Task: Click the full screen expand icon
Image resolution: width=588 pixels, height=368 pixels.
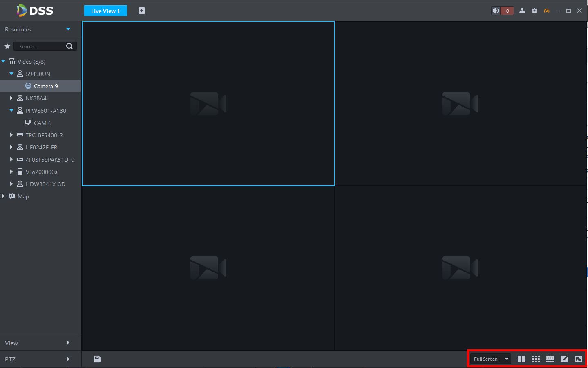Action: click(x=579, y=359)
